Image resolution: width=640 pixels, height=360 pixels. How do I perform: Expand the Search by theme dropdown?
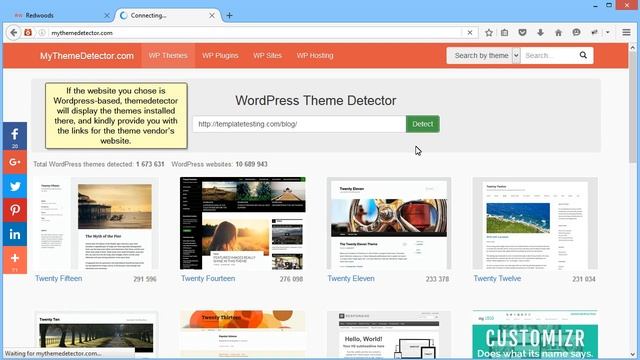[x=483, y=56]
